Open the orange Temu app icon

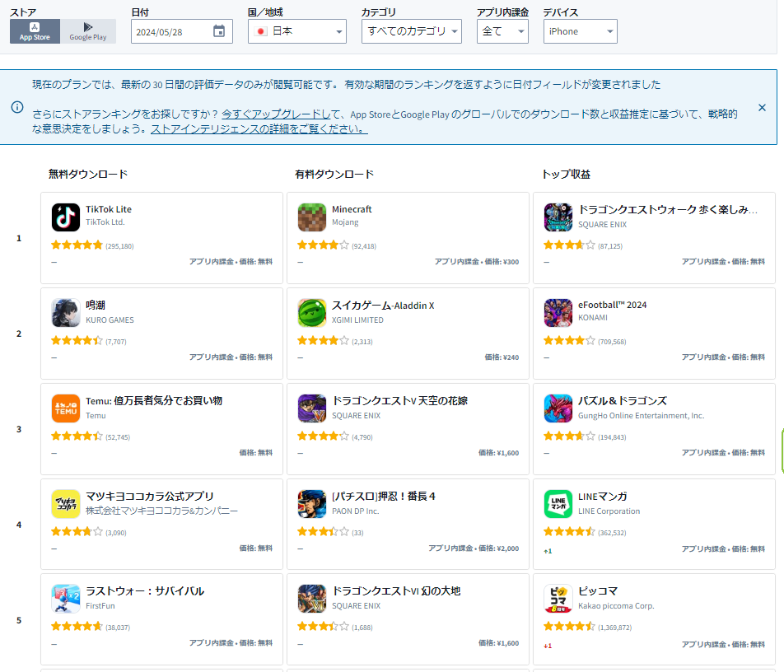click(66, 408)
